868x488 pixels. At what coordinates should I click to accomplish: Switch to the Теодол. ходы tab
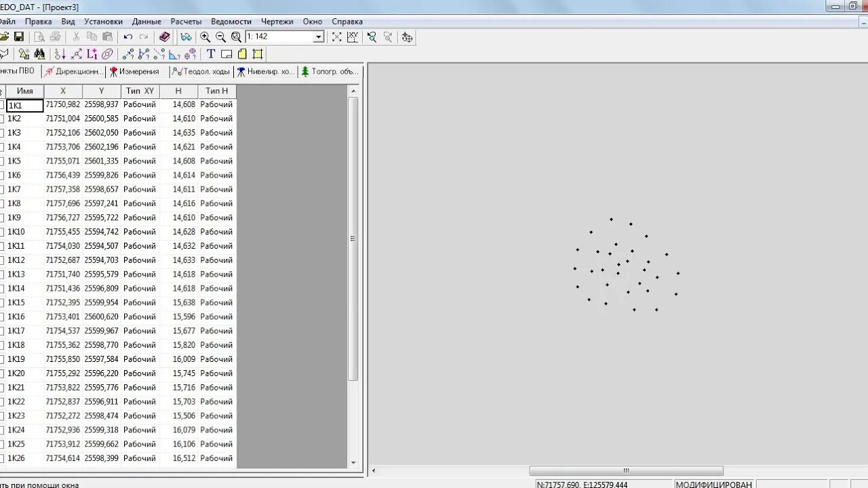pyautogui.click(x=201, y=71)
